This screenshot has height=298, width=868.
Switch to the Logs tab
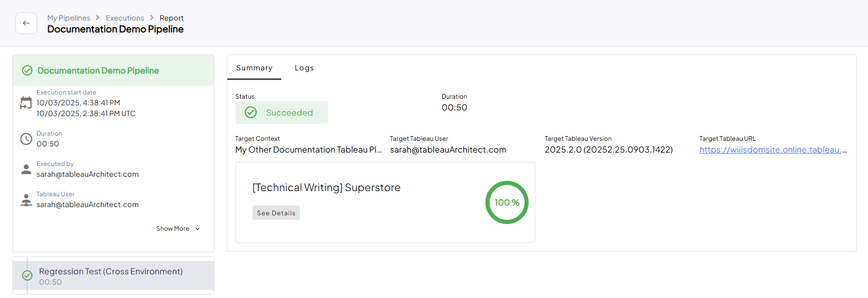(304, 68)
